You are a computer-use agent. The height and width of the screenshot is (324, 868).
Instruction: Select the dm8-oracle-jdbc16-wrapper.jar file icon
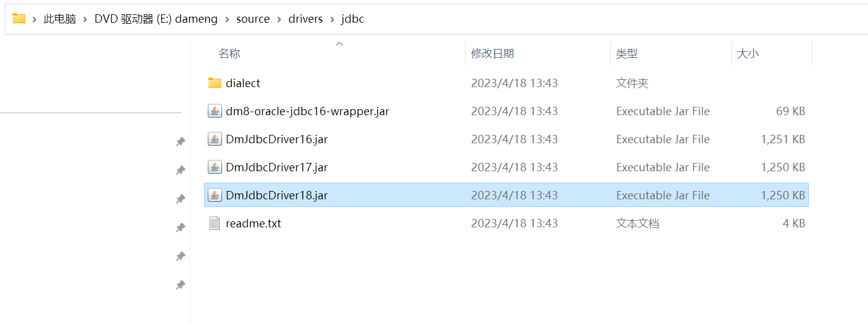tap(215, 111)
